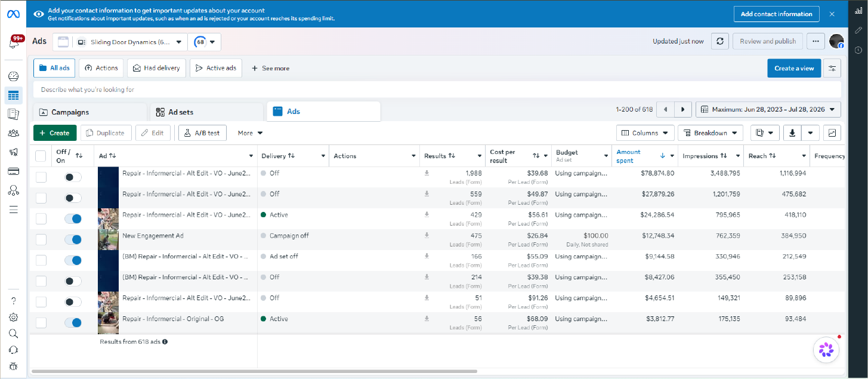Image resolution: width=868 pixels, height=379 pixels.
Task: Click the Create a view button
Action: (x=794, y=68)
